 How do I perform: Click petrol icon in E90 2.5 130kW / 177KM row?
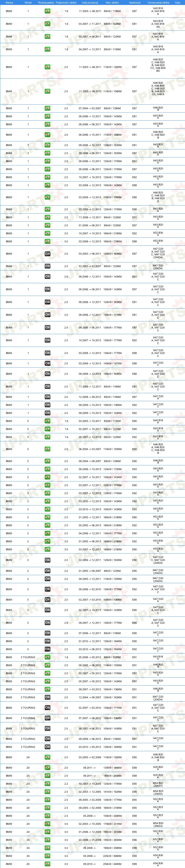pos(47,533)
